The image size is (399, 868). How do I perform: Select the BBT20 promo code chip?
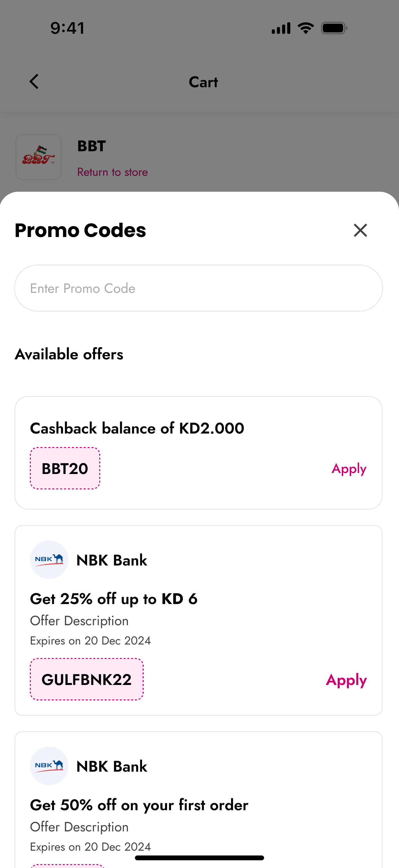coord(65,469)
